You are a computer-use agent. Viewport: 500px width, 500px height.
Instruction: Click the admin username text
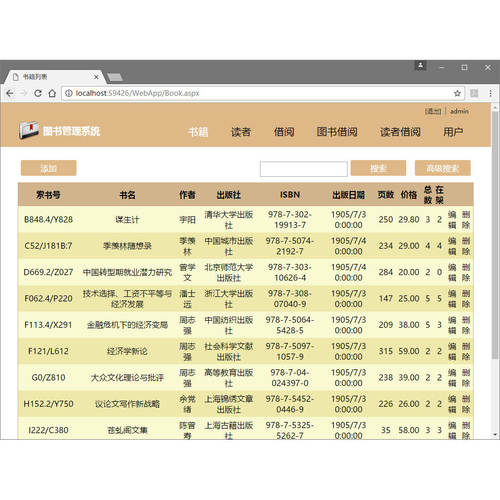pos(459,111)
